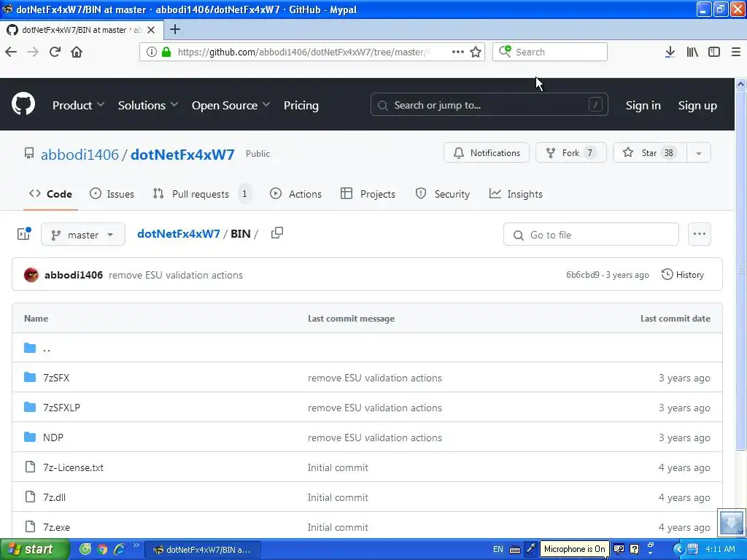Open the Library bookshelf icon
The height and width of the screenshot is (560, 747).
(692, 52)
